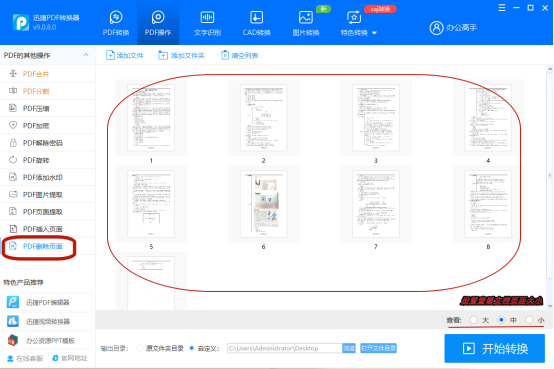Open the CAD转换 tab

click(x=257, y=23)
